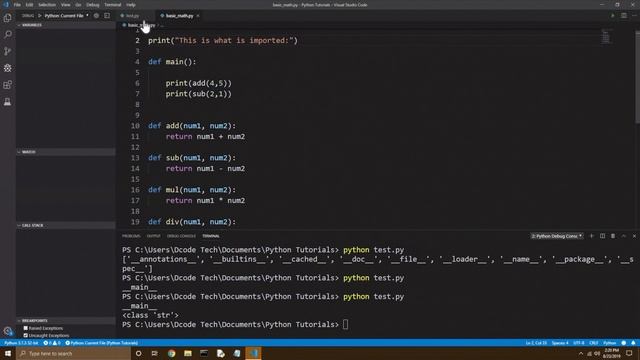Split the terminal pane
640x360 pixels.
coord(602,236)
